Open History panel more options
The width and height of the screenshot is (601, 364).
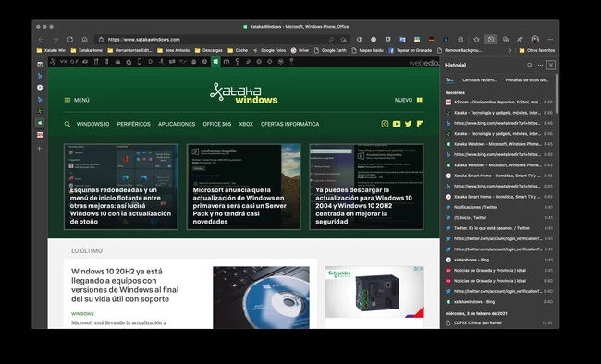[x=540, y=66]
